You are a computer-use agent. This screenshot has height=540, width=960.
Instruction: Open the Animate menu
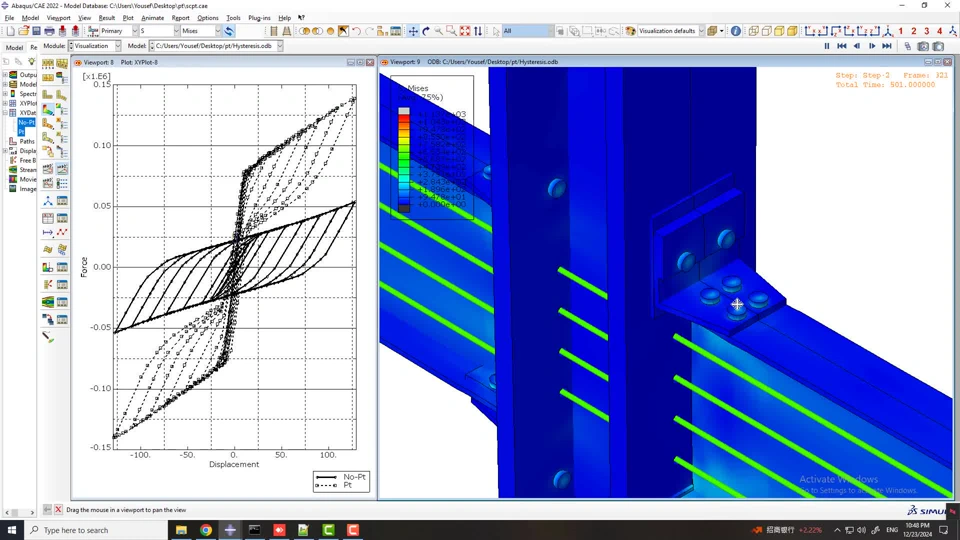[152, 18]
